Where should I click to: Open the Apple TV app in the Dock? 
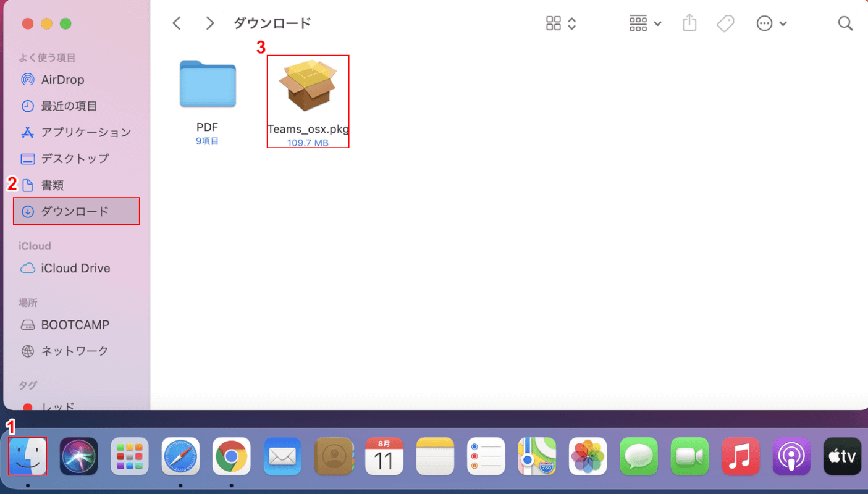point(843,456)
